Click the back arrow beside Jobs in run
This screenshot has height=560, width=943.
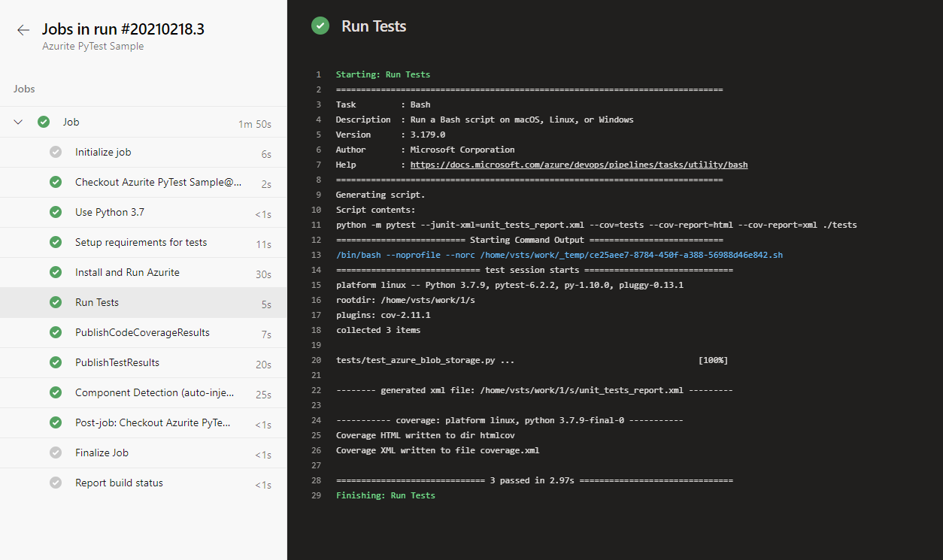23,30
